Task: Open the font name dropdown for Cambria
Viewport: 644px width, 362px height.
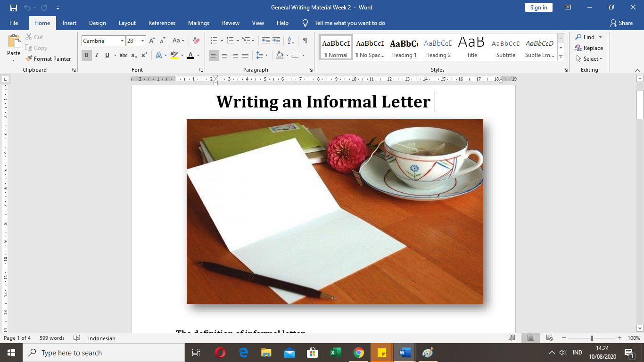Action: (122, 41)
